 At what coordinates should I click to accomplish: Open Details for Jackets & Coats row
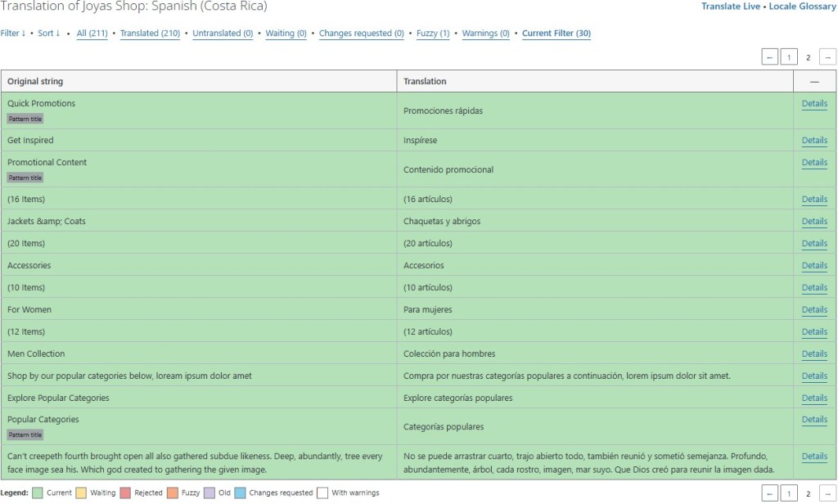click(813, 222)
